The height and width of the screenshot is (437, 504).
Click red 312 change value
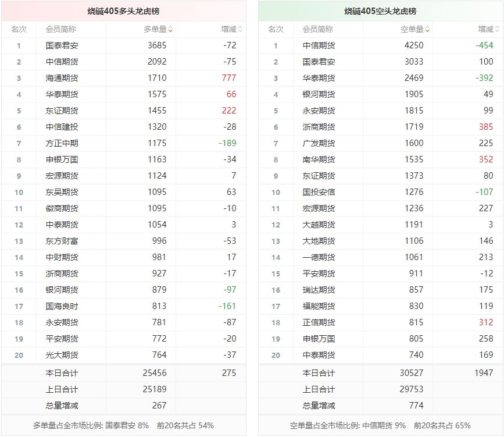tap(486, 322)
